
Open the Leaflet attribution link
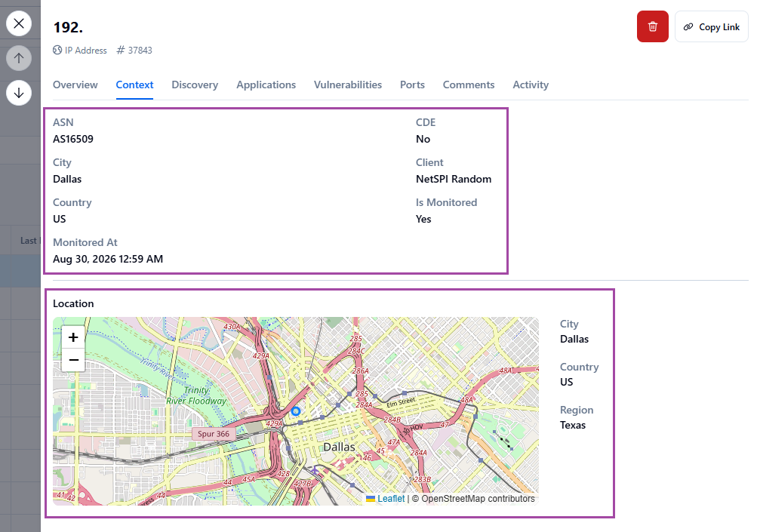click(x=391, y=499)
